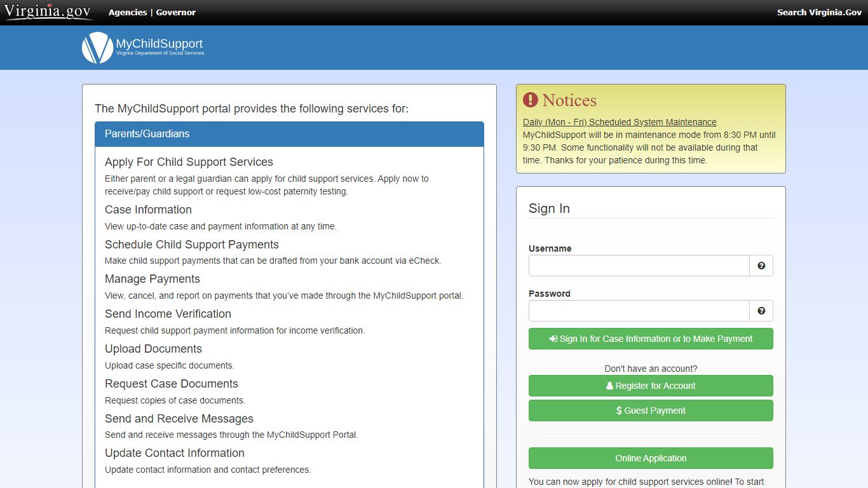Viewport: 868px width, 488px height.
Task: Select the Send and Receive Messages heading
Action: coord(179,419)
